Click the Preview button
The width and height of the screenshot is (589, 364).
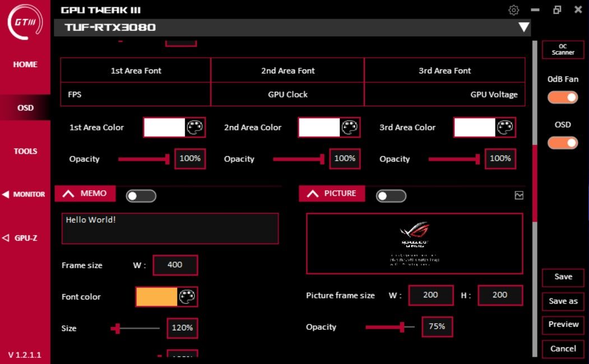(563, 325)
